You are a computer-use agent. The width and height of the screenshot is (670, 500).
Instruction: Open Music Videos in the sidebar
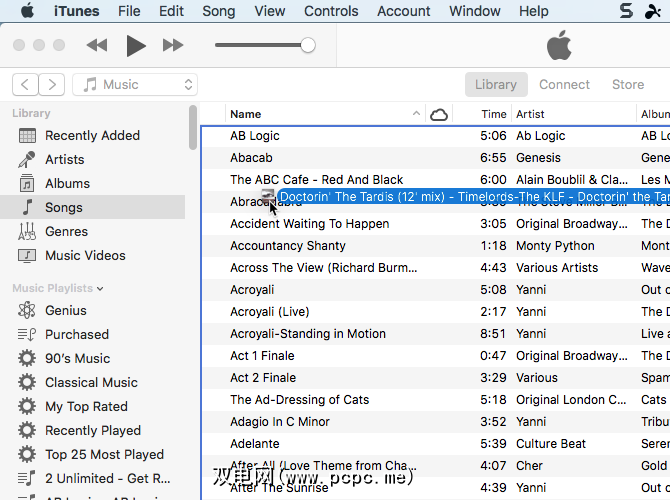tap(85, 256)
